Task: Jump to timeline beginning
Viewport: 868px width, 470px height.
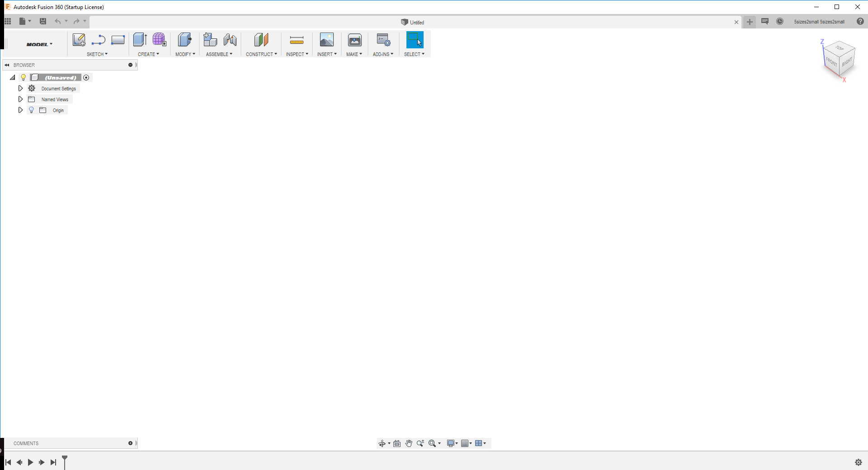Action: pos(8,462)
